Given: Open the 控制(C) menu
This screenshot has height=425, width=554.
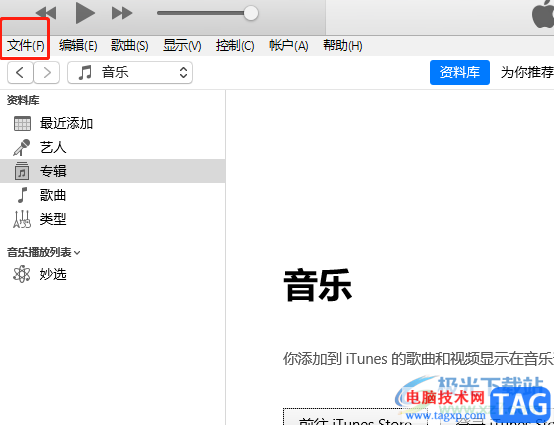Looking at the screenshot, I should (x=235, y=45).
